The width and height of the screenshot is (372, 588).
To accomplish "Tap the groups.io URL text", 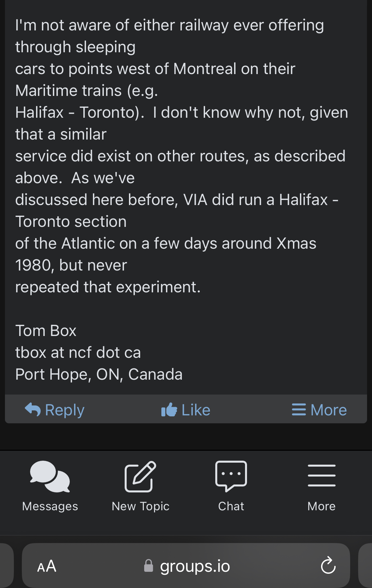I will point(195,566).
